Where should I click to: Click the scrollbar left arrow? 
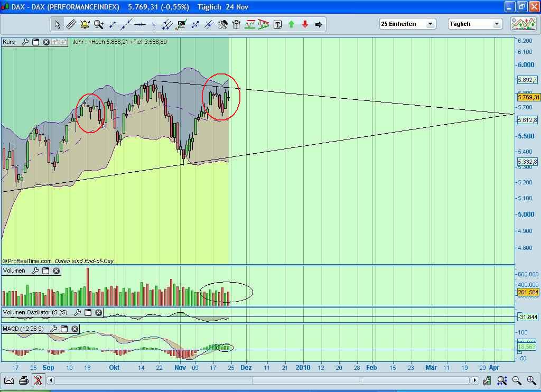coord(51,380)
